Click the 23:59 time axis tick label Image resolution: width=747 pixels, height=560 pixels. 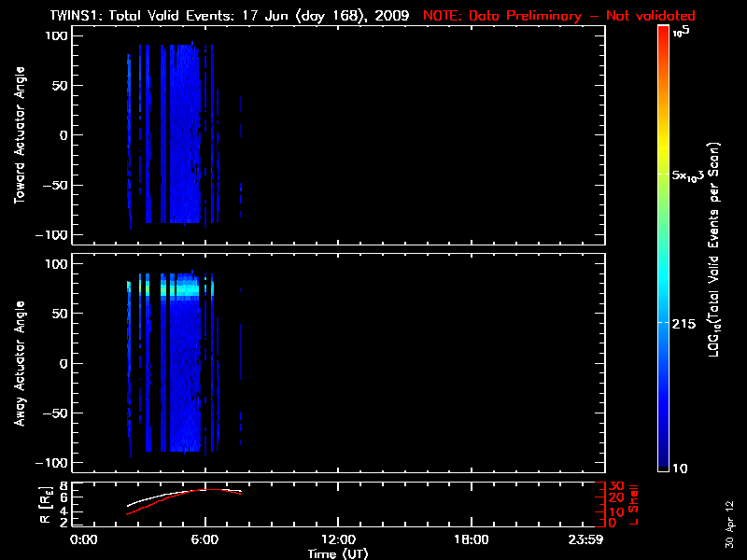[x=588, y=539]
